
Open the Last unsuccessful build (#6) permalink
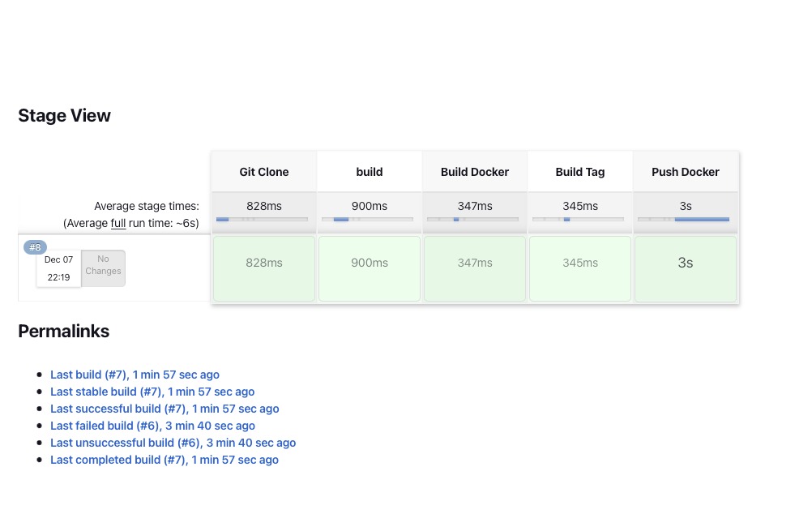(173, 443)
